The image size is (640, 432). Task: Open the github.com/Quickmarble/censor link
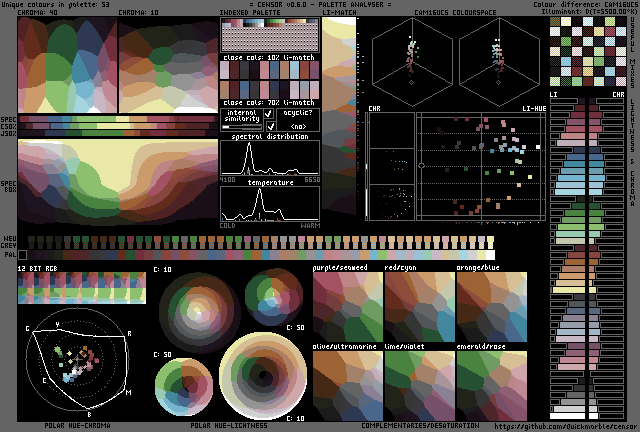tap(565, 426)
